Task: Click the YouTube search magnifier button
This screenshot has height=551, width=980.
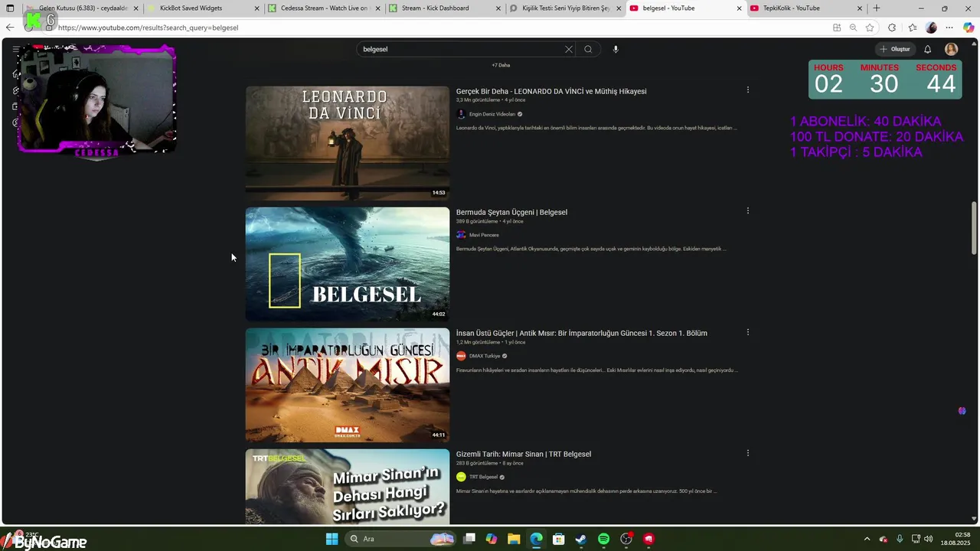Action: tap(588, 49)
